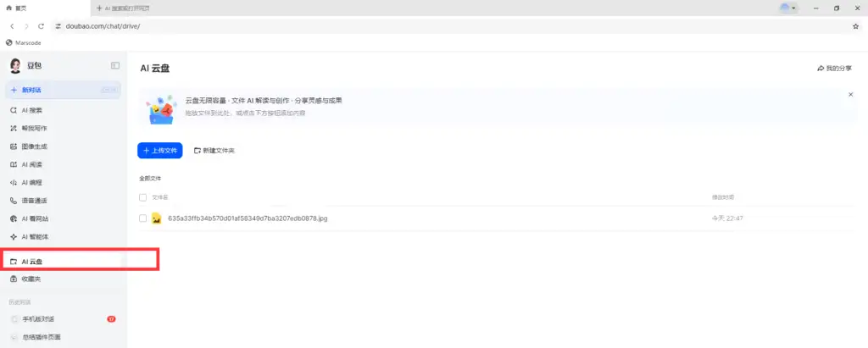Click the jpg image file icon
This screenshot has height=348, width=868.
coord(157,218)
